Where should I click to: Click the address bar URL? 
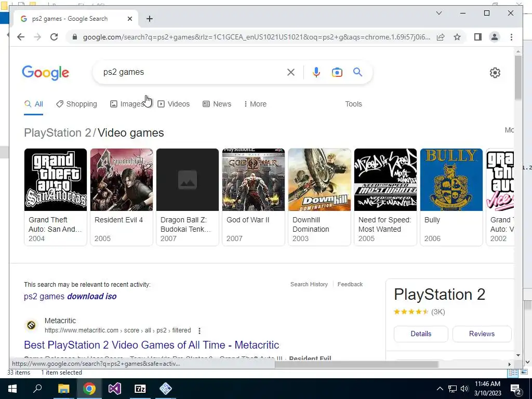click(x=257, y=37)
